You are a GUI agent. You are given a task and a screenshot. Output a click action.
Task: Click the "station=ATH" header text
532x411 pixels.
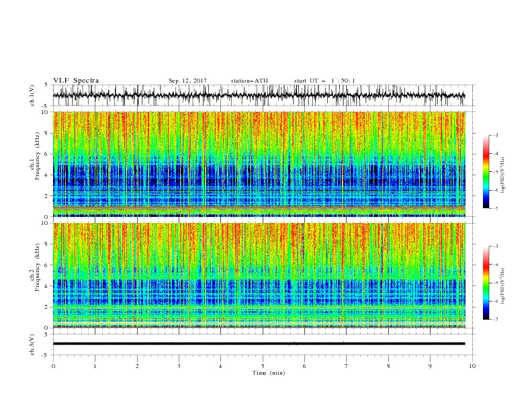pyautogui.click(x=249, y=81)
